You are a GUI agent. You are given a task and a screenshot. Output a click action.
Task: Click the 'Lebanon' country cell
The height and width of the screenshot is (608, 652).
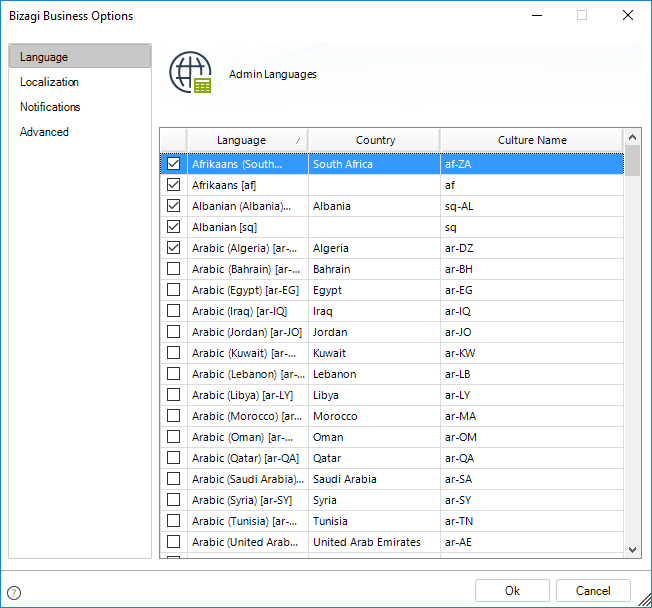374,374
